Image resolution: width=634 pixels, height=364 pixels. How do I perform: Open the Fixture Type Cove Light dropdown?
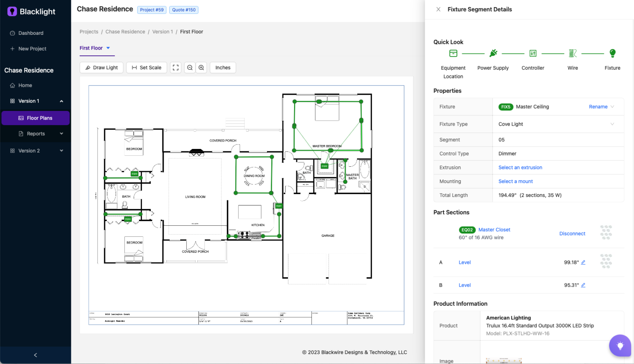tap(612, 124)
